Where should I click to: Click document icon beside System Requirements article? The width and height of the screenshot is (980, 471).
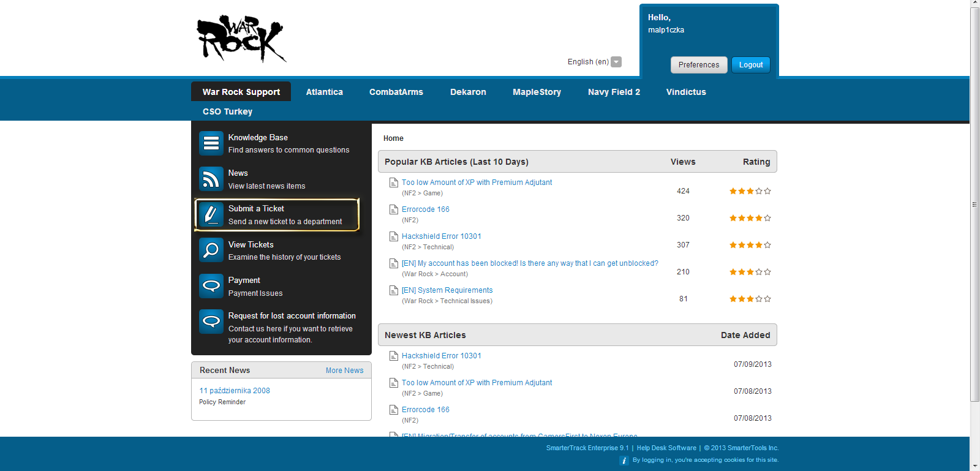pos(394,290)
